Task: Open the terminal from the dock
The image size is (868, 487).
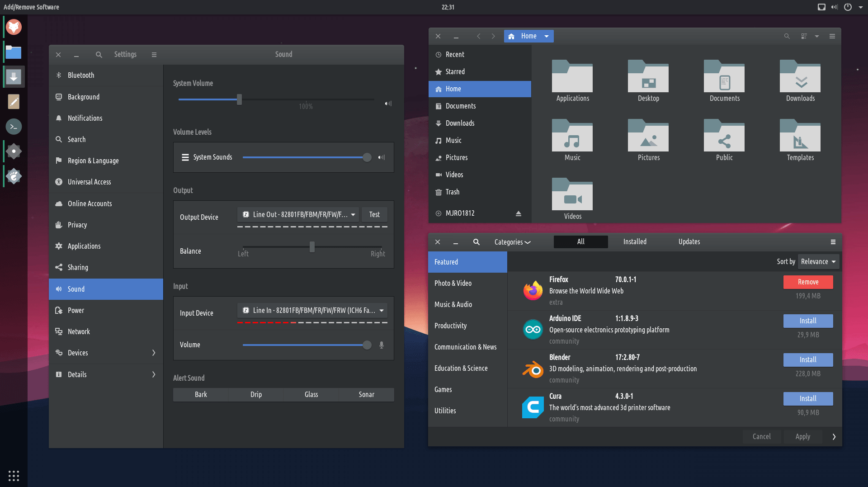Action: [x=14, y=127]
